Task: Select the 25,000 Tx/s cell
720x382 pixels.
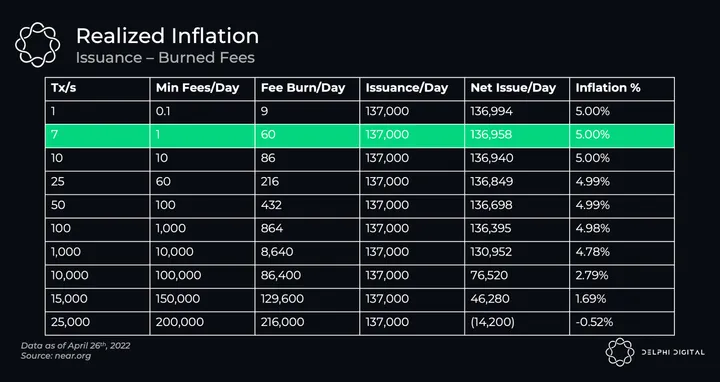Action: (x=97, y=322)
